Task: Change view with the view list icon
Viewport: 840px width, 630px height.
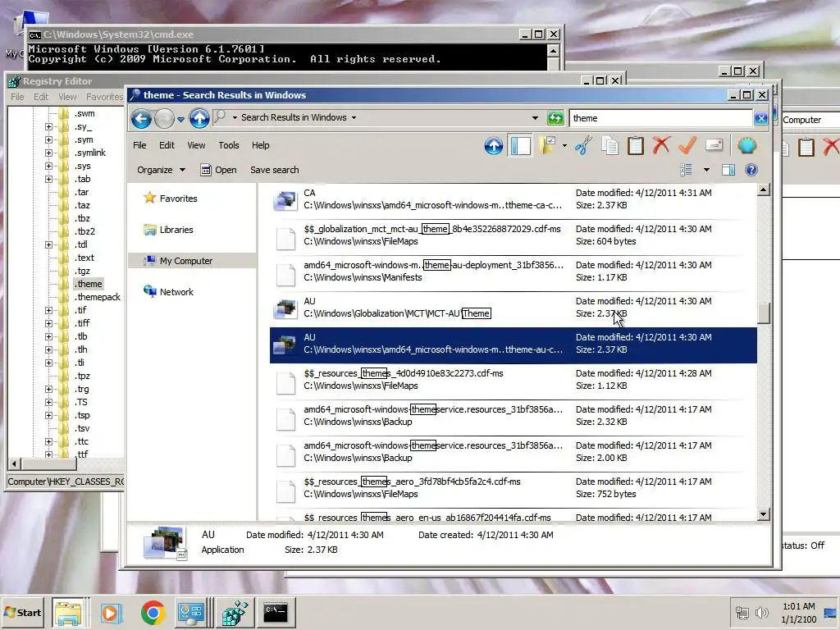Action: point(686,170)
